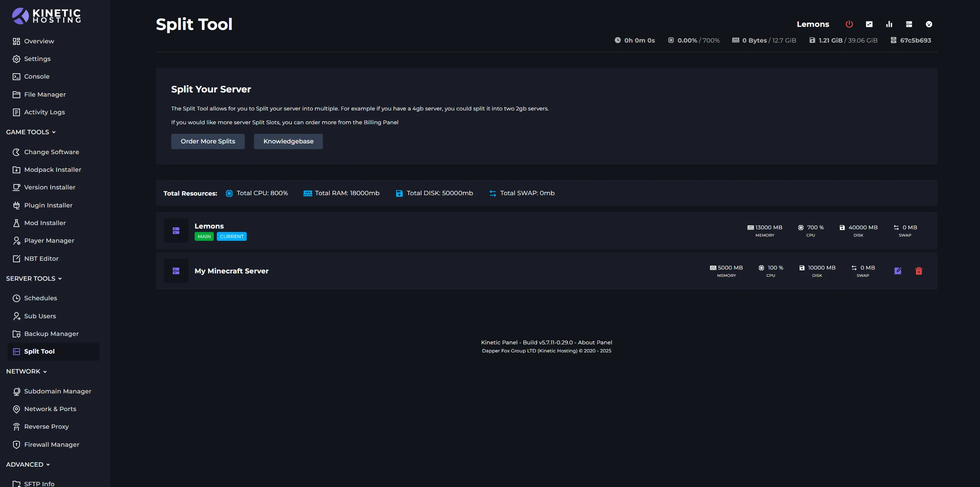Image resolution: width=980 pixels, height=487 pixels.
Task: Open the NBT Editor page
Action: [x=42, y=258]
